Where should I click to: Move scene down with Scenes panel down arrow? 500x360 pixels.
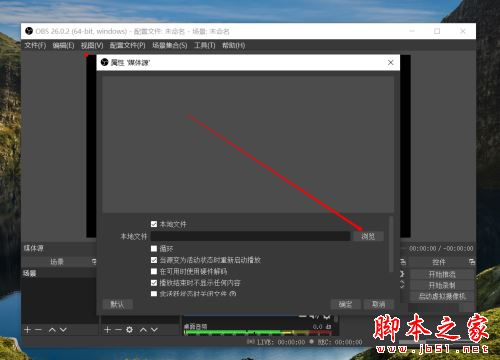click(x=63, y=330)
